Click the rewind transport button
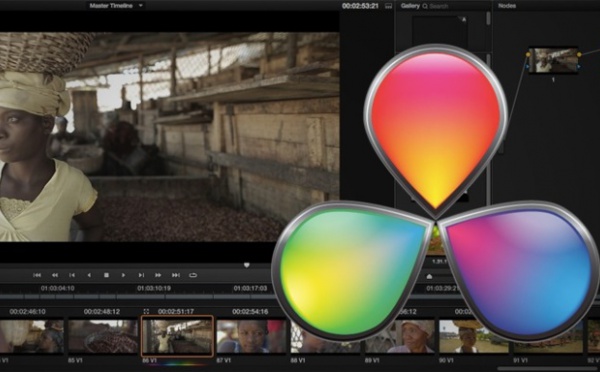This screenshot has height=372, width=600. tap(55, 275)
